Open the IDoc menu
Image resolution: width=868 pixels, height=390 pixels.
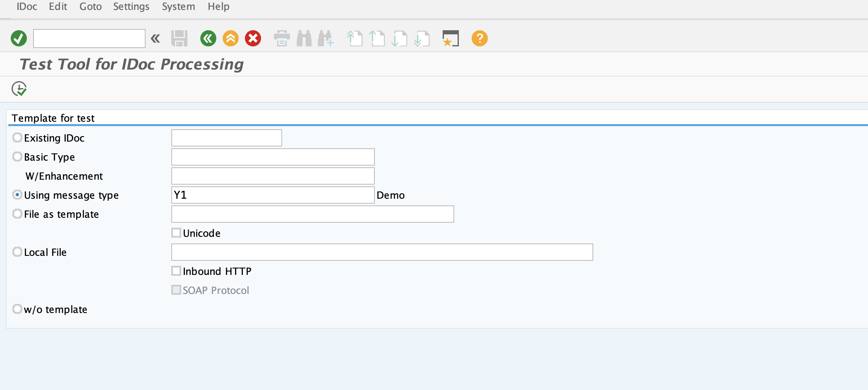pyautogui.click(x=26, y=6)
